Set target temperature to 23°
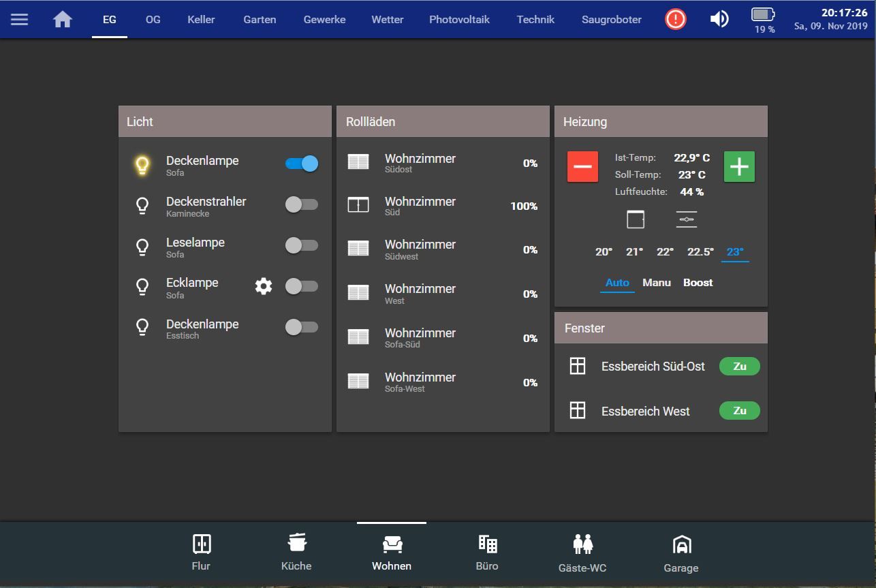The height and width of the screenshot is (588, 876). point(735,251)
